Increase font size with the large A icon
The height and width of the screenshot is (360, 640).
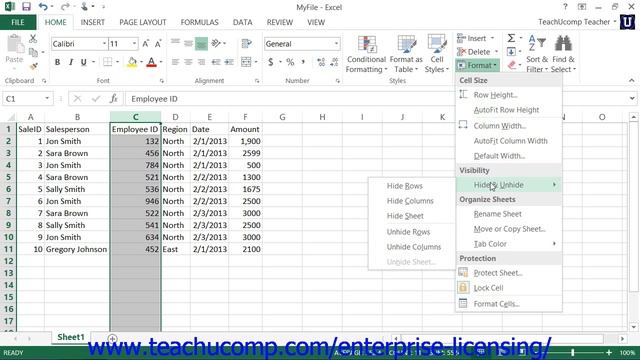pos(146,44)
